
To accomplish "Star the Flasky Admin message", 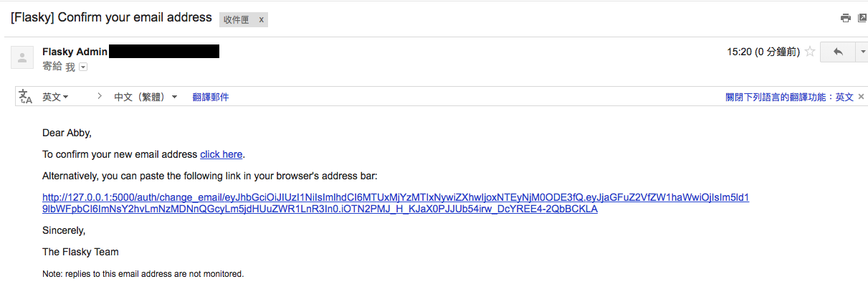I will click(x=810, y=52).
